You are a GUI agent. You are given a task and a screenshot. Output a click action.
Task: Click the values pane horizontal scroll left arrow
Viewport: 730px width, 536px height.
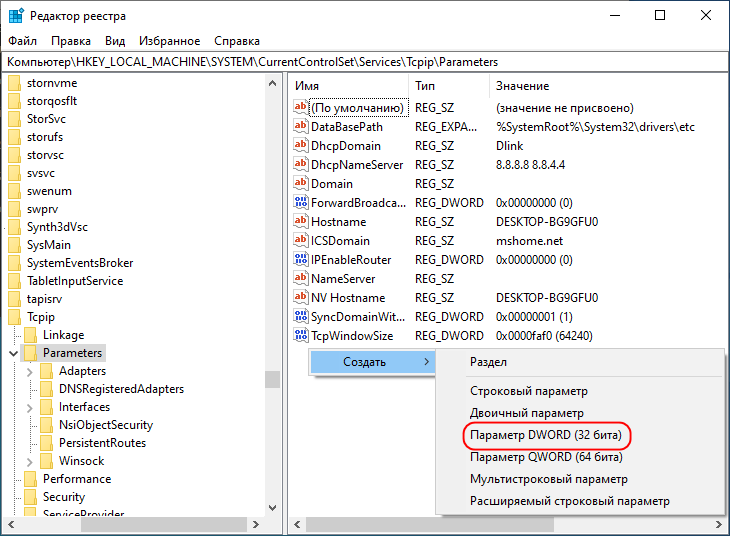pos(297,524)
